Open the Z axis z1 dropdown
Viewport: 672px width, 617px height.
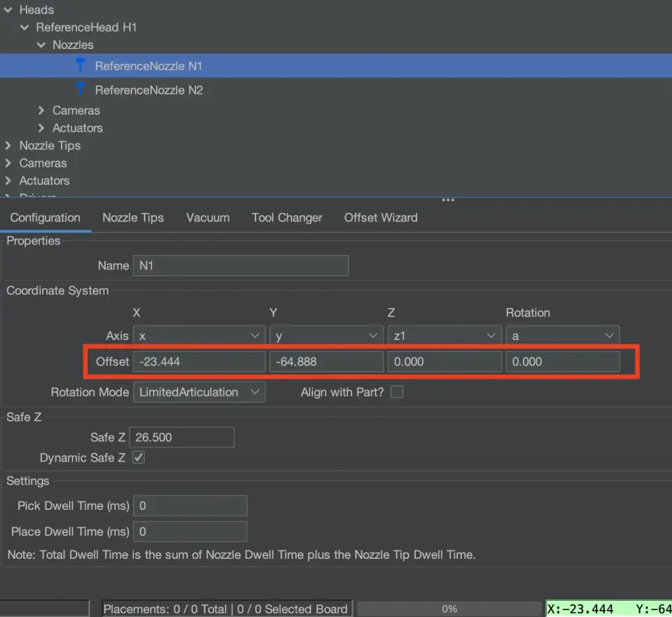pos(444,336)
